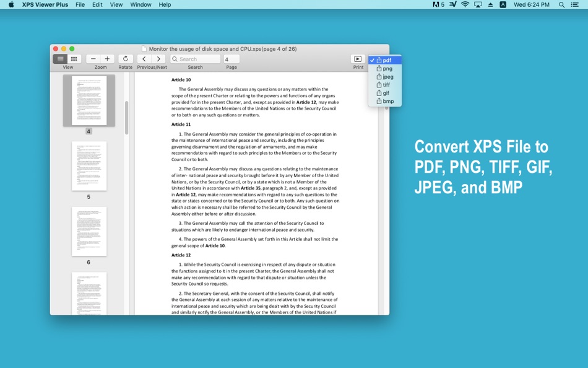The image size is (588, 368).
Task: Select gif export format
Action: (x=385, y=93)
